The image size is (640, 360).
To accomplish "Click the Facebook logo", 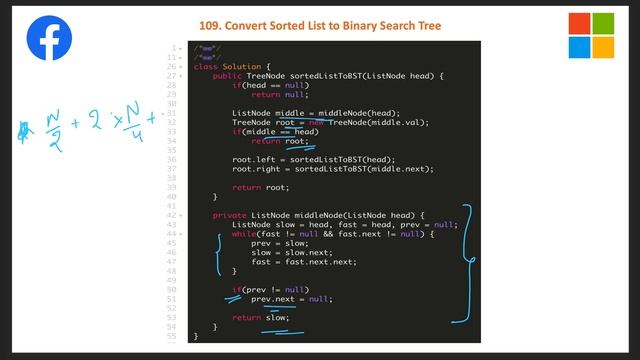I will pyautogui.click(x=49, y=38).
